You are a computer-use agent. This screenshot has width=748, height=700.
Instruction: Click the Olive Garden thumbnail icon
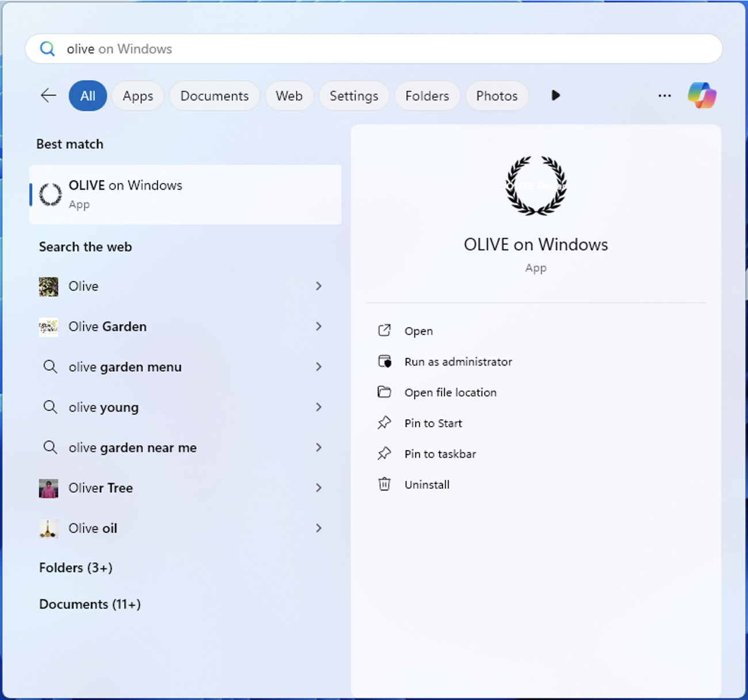pyautogui.click(x=49, y=326)
